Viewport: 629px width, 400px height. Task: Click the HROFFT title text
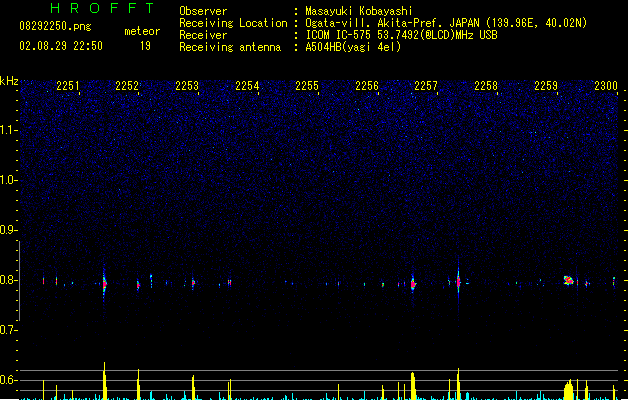point(102,8)
